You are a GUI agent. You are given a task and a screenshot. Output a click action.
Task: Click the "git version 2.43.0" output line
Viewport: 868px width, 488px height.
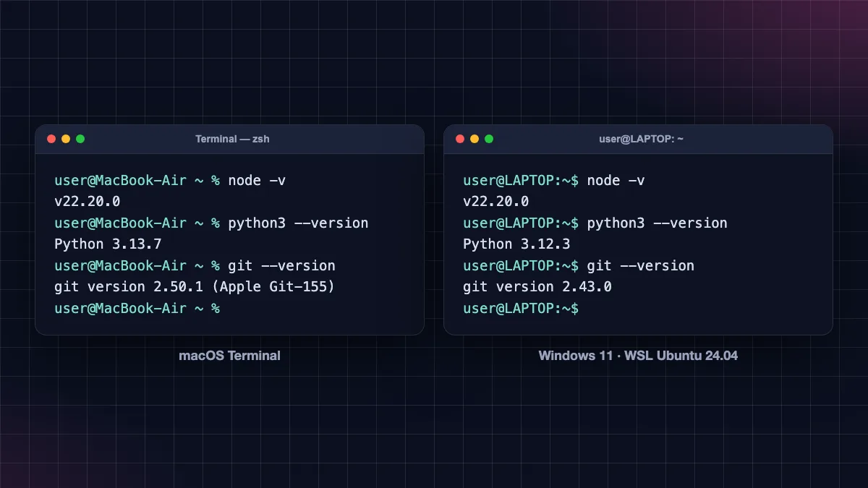point(537,287)
